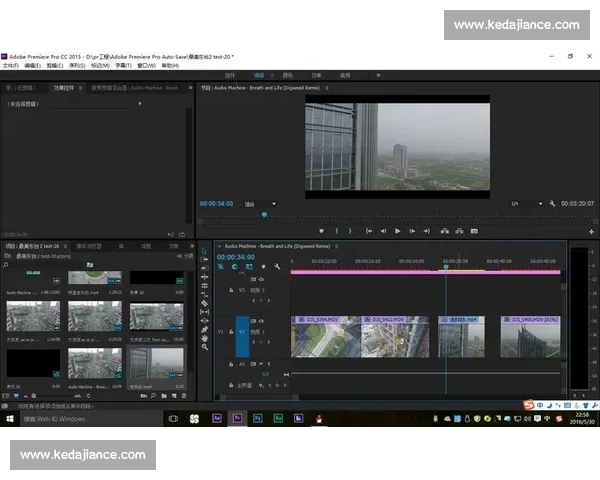The image size is (600, 480).
Task: Select the Razor tool in the tools panel
Action: (204, 301)
